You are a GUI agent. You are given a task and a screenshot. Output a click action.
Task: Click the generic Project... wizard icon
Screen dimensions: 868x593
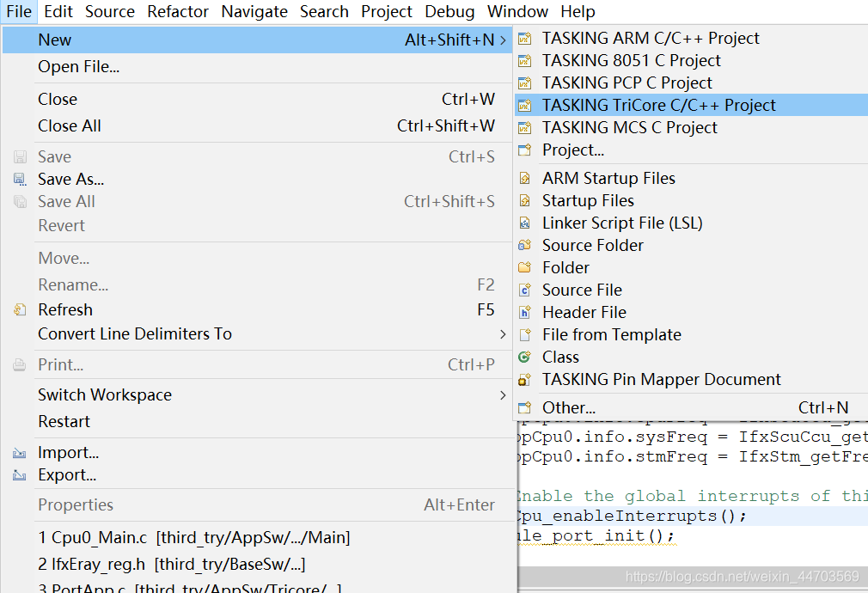point(524,150)
